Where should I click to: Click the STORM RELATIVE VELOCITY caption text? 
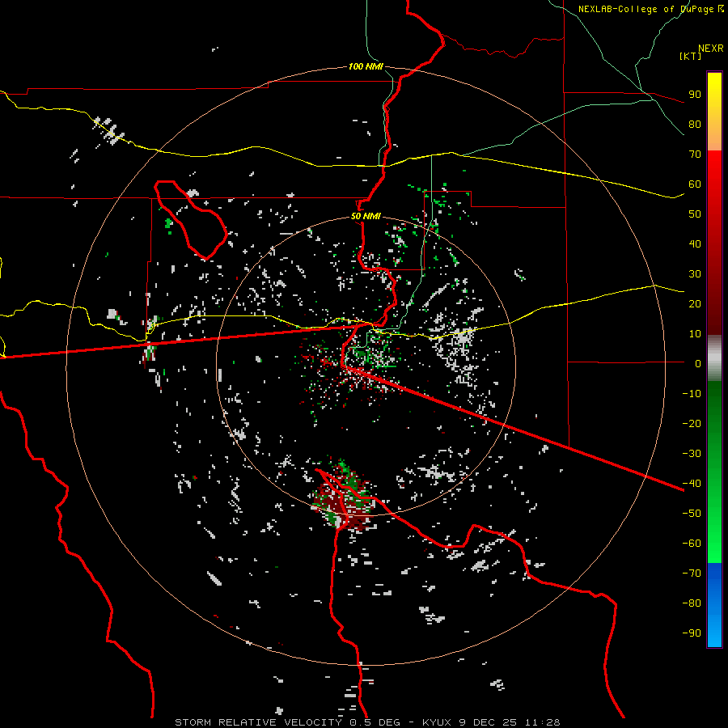(258, 722)
